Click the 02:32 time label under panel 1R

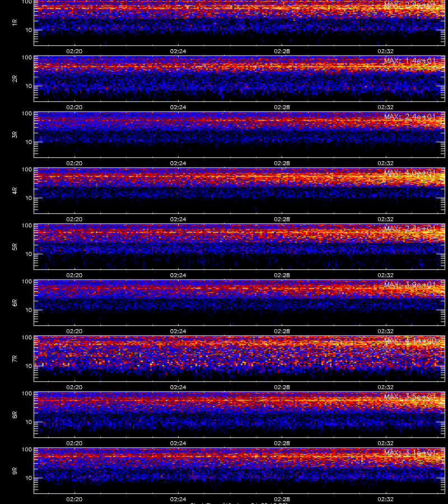(385, 52)
